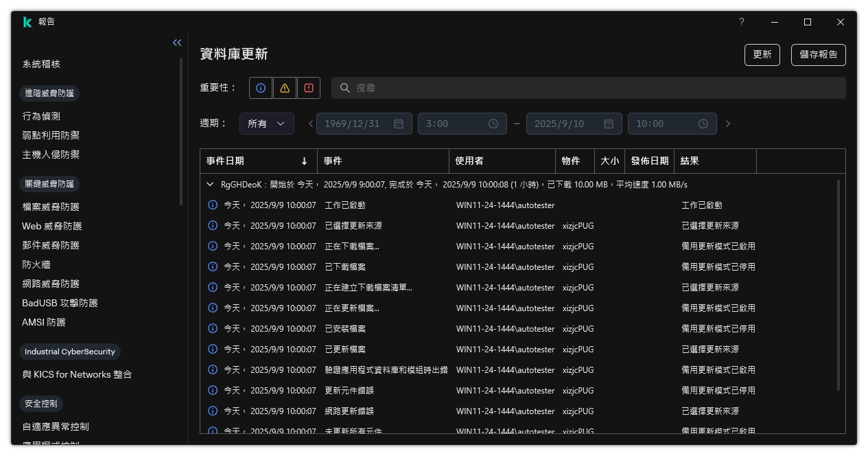
Task: Toggle the blue information importance filter
Action: pyautogui.click(x=260, y=87)
